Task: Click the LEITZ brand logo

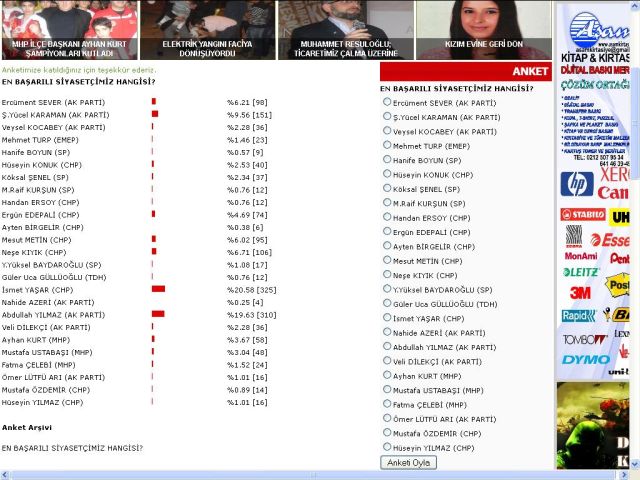Action: pyautogui.click(x=580, y=271)
